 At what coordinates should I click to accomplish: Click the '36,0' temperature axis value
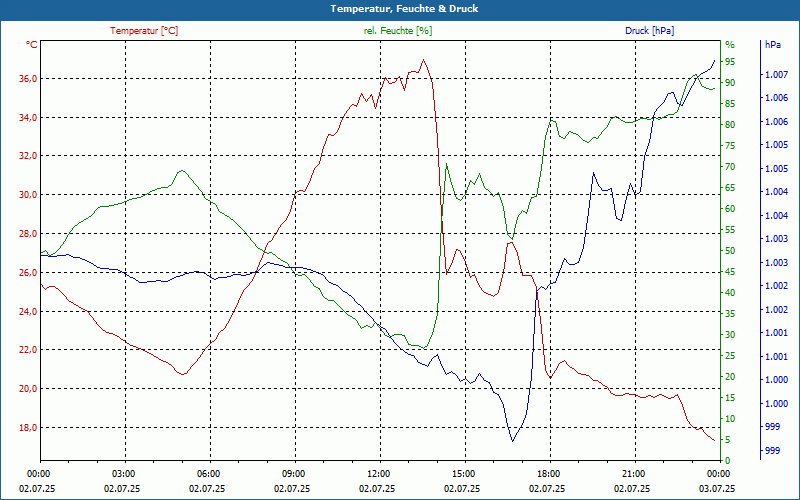[29, 79]
